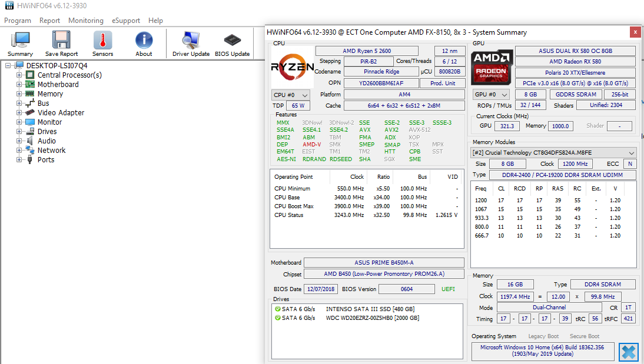
Task: Select the Motherboard tree icon
Action: pyautogui.click(x=30, y=84)
